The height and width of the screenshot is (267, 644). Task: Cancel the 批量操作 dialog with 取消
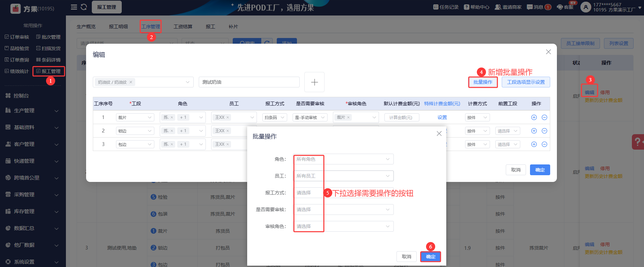(x=407, y=257)
